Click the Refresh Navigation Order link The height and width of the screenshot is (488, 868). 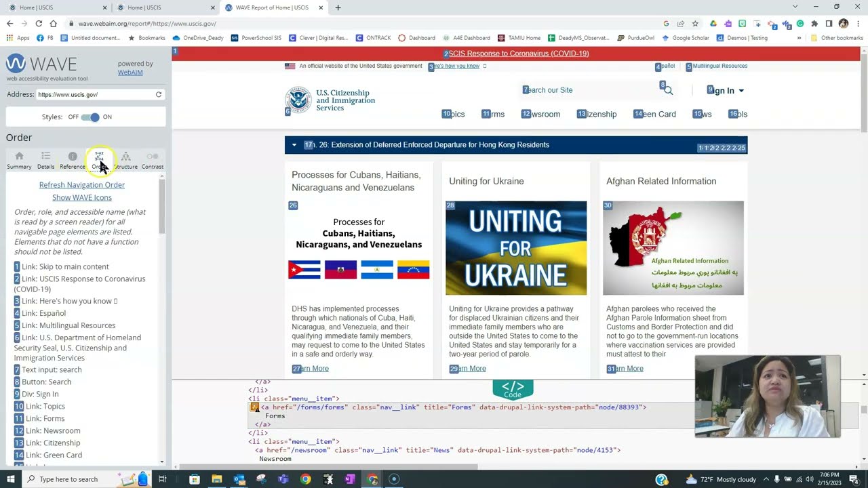82,185
